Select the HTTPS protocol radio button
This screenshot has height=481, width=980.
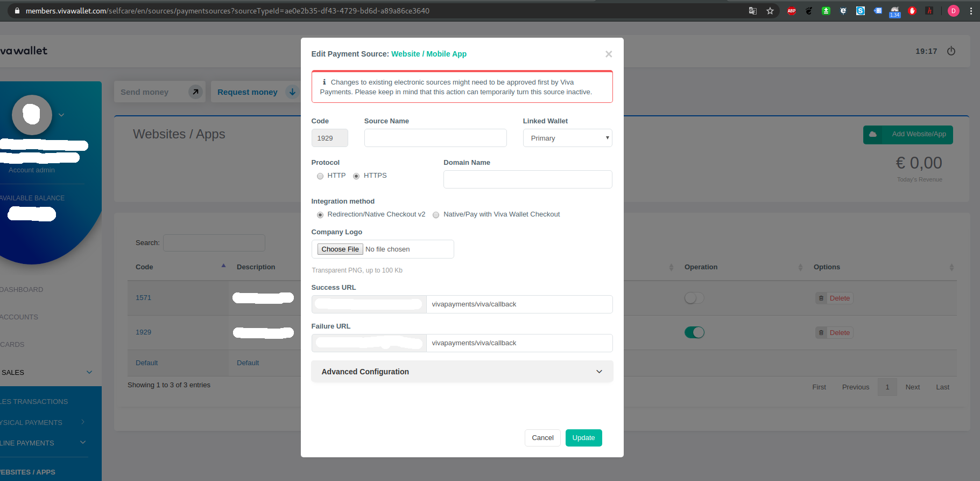tap(356, 176)
